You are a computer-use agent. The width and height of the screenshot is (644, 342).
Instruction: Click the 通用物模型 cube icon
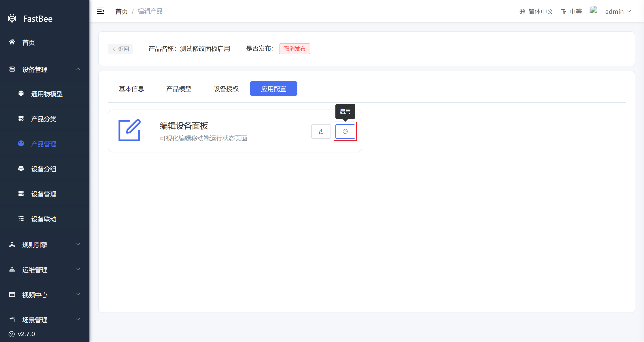pyautogui.click(x=21, y=93)
